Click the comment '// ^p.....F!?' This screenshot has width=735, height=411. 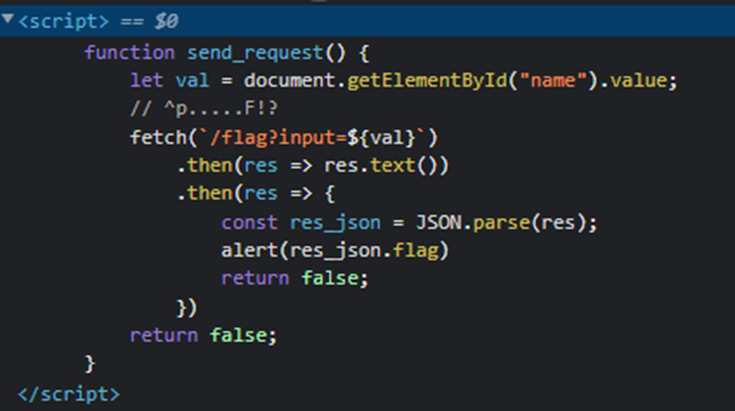click(204, 109)
